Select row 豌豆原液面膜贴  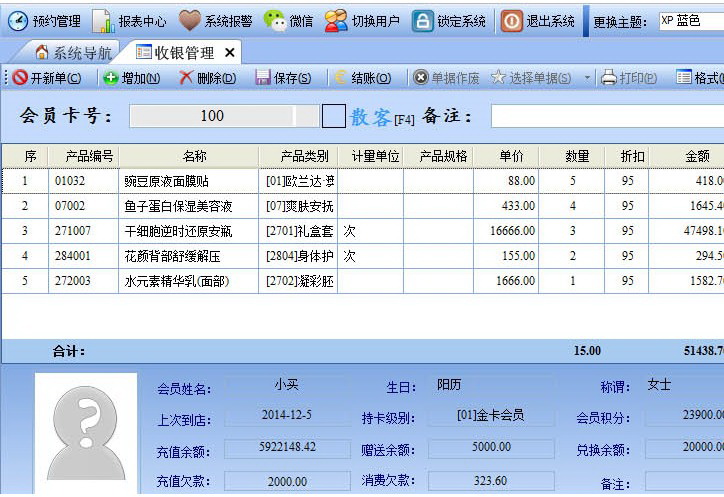pyautogui.click(x=363, y=181)
